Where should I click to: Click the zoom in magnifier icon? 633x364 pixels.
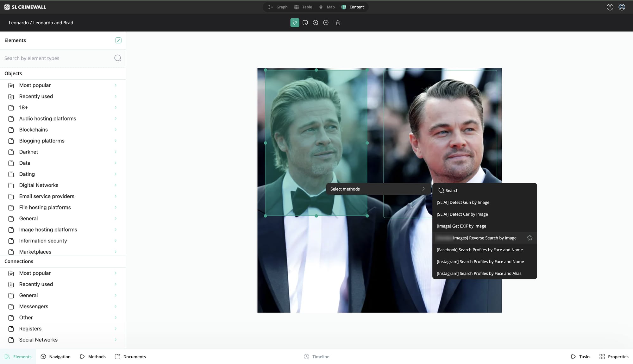[x=316, y=23]
